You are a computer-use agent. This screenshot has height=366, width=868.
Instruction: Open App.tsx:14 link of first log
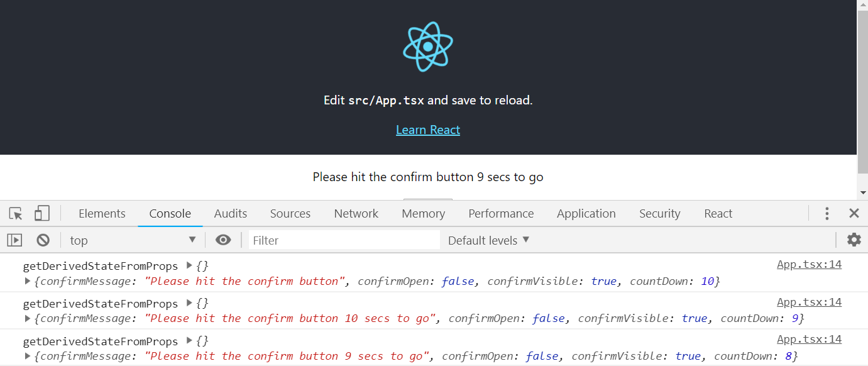[x=809, y=265]
